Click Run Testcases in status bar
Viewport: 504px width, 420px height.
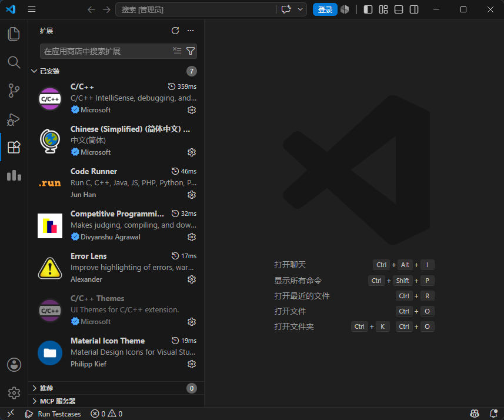tap(54, 414)
